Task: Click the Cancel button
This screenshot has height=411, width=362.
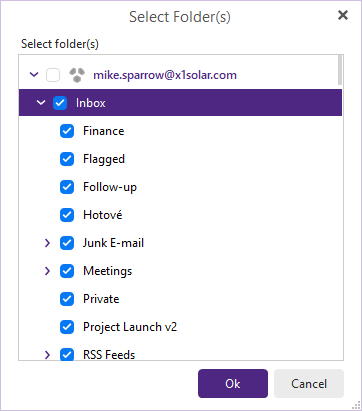Action: coord(309,383)
